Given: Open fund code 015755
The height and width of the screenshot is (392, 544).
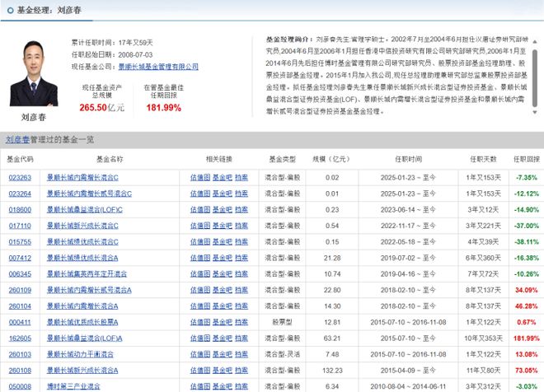Looking at the screenshot, I should point(20,242).
